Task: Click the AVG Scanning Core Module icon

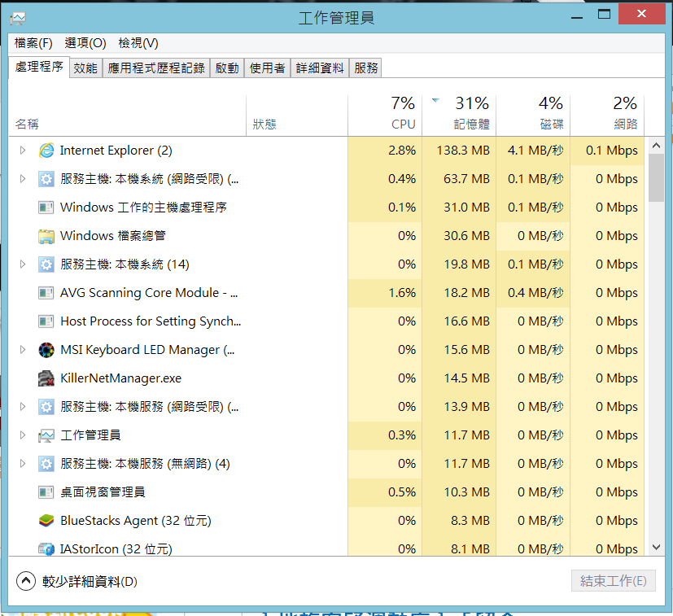Action: pyautogui.click(x=46, y=293)
